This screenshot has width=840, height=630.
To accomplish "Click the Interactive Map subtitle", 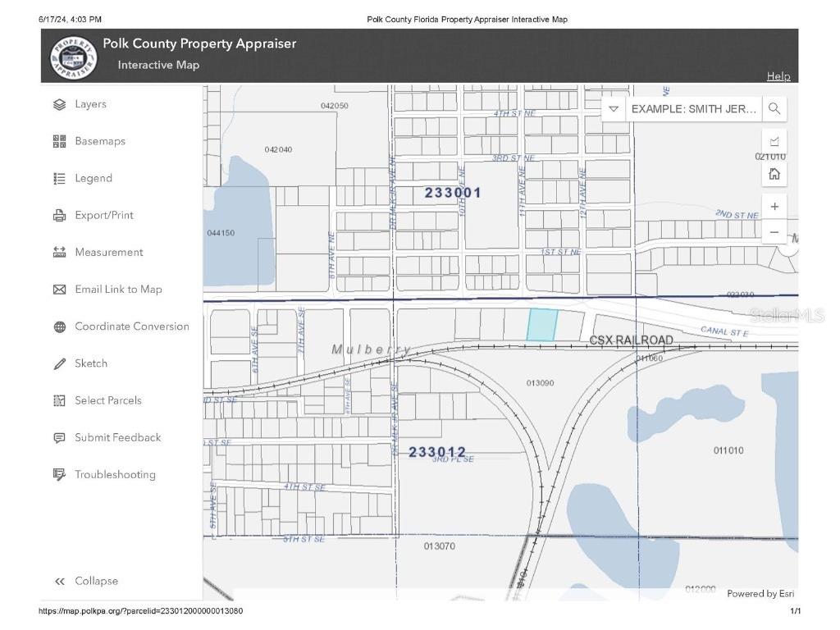I will [158, 65].
